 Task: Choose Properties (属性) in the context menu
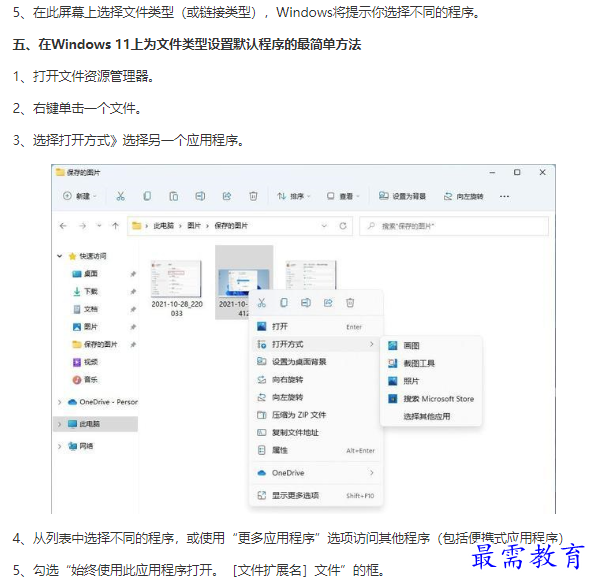coord(316,450)
